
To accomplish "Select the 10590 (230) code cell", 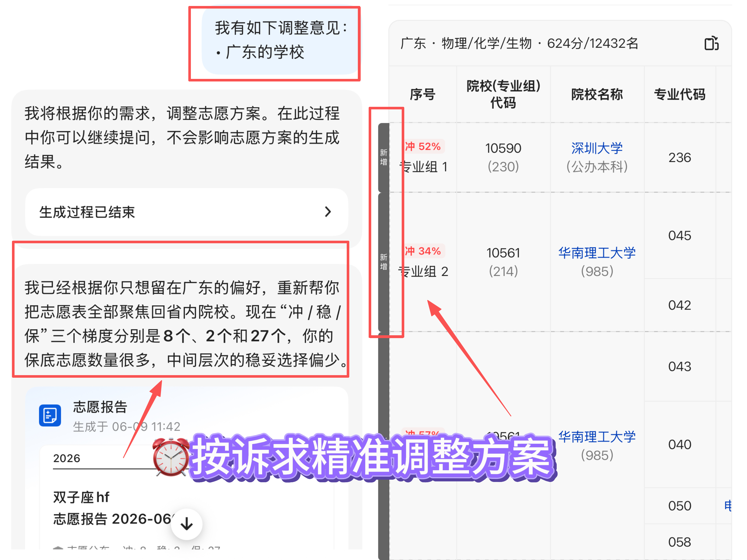I will tap(503, 157).
